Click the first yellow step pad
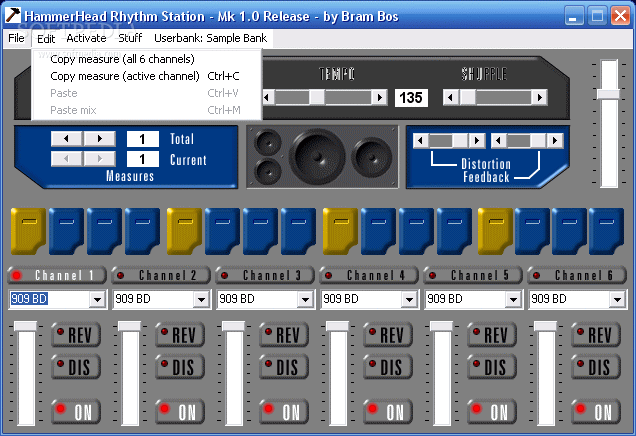This screenshot has height=436, width=636. 27,230
